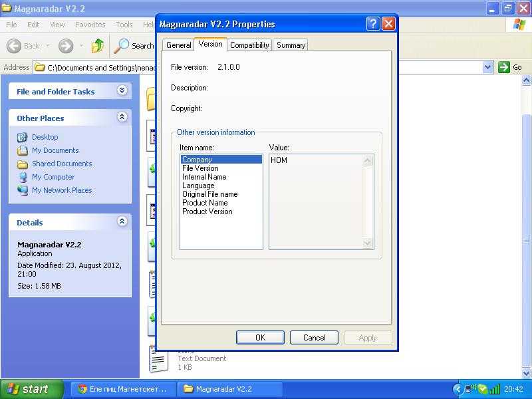The width and height of the screenshot is (532, 399).
Task: Select the Version tab
Action: pyautogui.click(x=210, y=44)
